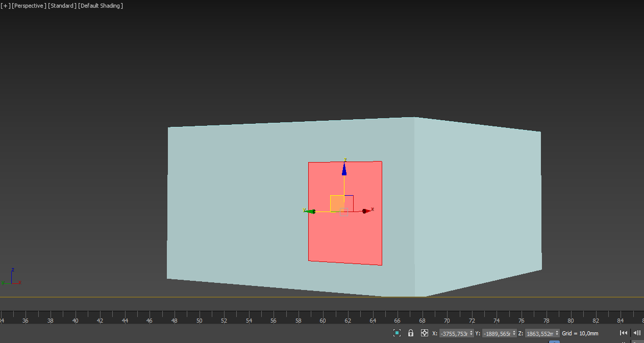Open the Default Shading viewport menu

pos(101,6)
